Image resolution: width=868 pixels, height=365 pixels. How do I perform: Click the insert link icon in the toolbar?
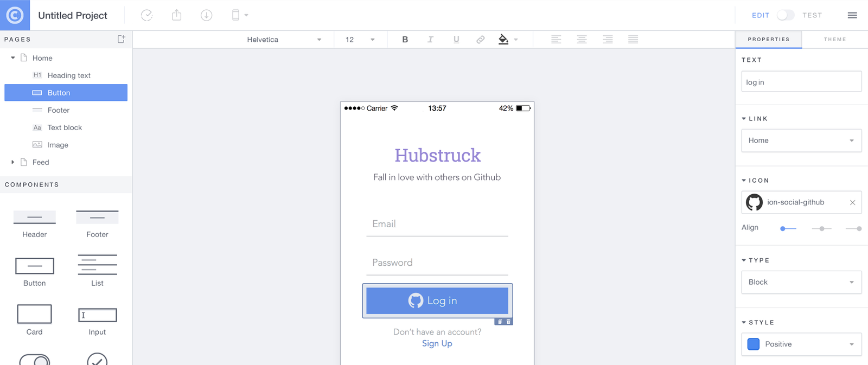(x=481, y=40)
